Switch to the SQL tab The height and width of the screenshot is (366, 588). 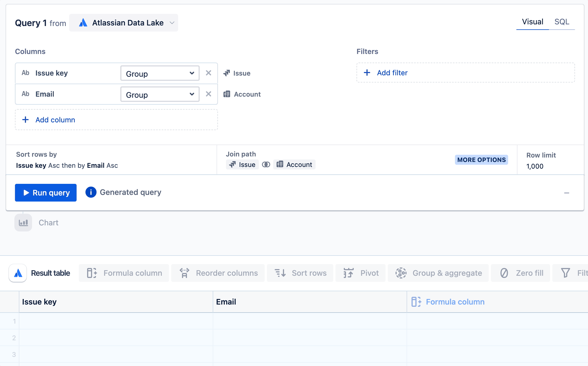pyautogui.click(x=562, y=22)
